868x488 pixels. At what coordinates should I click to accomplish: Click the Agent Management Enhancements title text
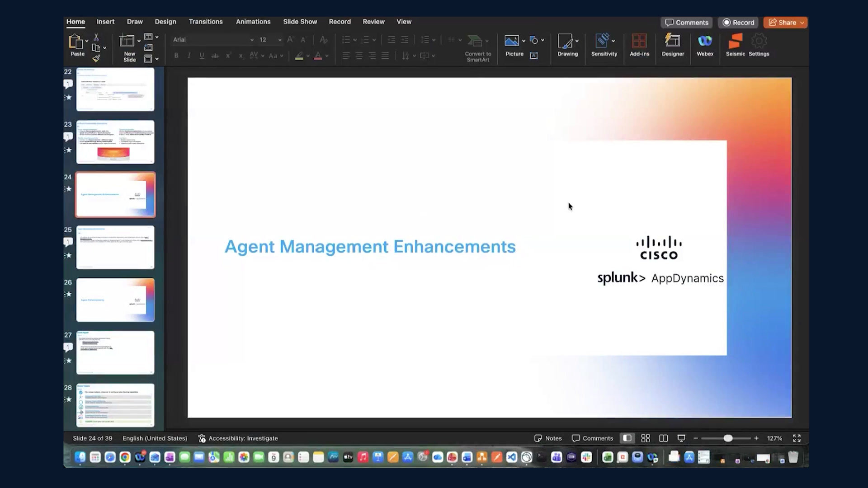pyautogui.click(x=370, y=247)
